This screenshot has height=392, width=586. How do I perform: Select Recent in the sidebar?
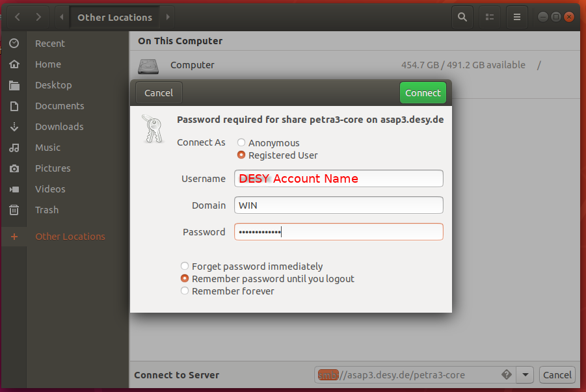49,43
